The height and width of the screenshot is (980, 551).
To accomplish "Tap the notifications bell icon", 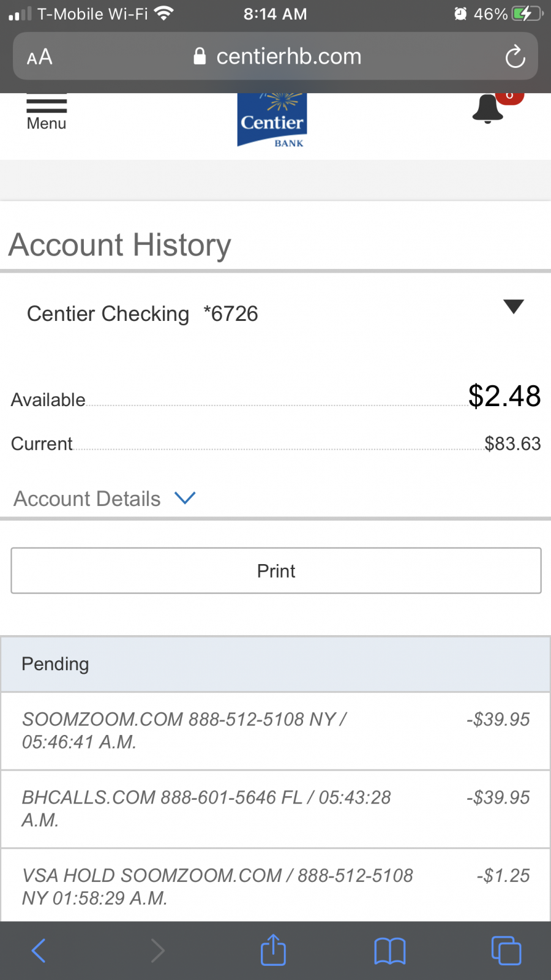I will (x=487, y=110).
